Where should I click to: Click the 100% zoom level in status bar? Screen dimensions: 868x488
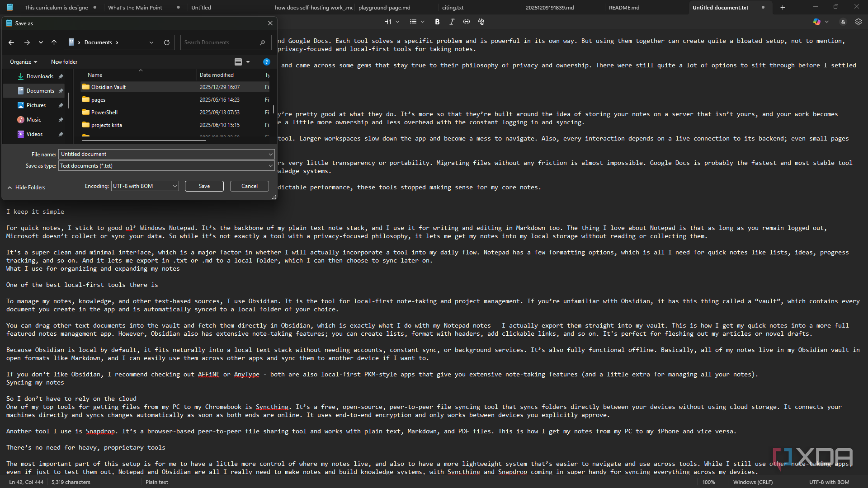pyautogui.click(x=708, y=482)
